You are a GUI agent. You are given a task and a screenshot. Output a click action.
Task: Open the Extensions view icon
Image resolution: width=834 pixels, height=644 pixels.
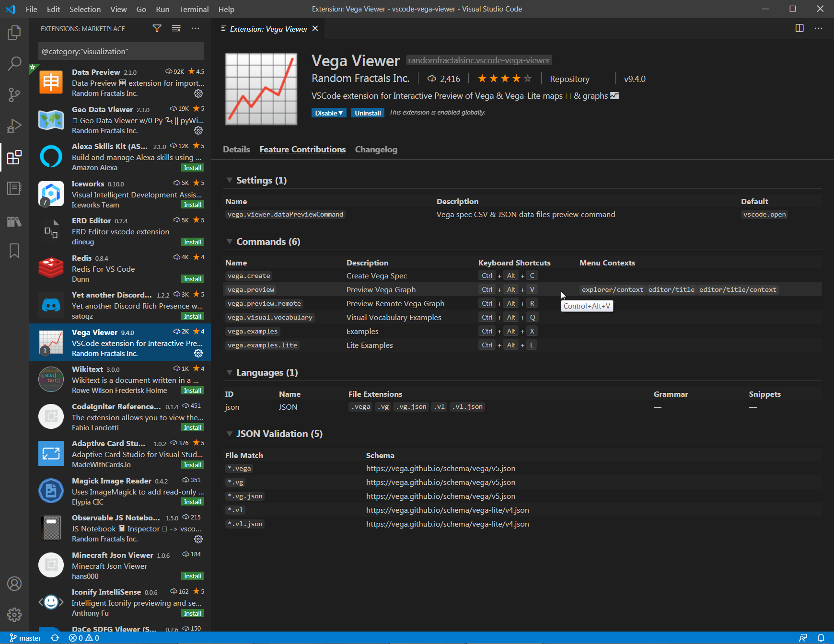click(x=14, y=157)
